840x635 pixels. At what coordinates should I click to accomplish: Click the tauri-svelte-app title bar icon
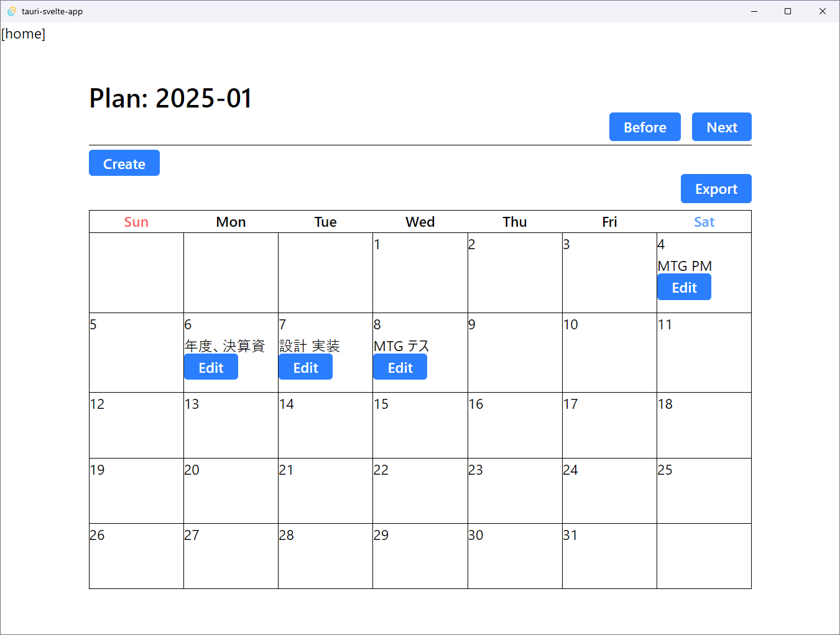click(11, 11)
